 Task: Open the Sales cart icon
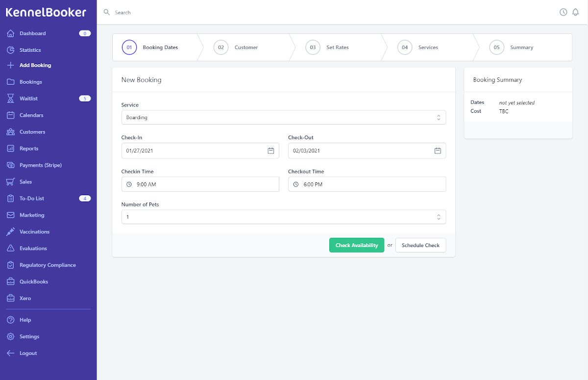point(11,182)
